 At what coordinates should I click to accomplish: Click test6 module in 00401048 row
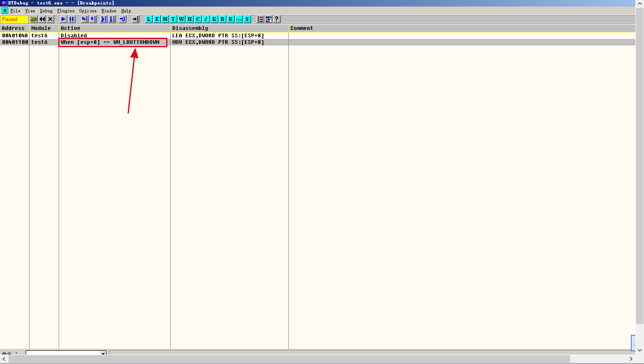coord(39,36)
